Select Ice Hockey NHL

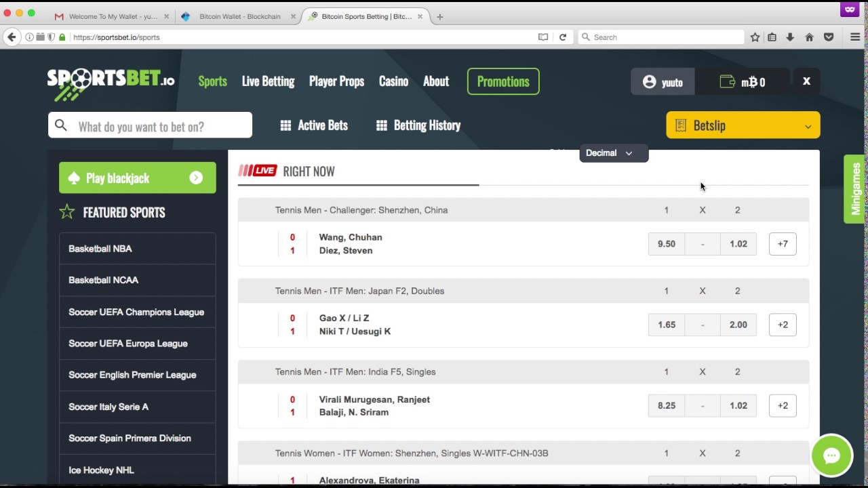(x=138, y=470)
